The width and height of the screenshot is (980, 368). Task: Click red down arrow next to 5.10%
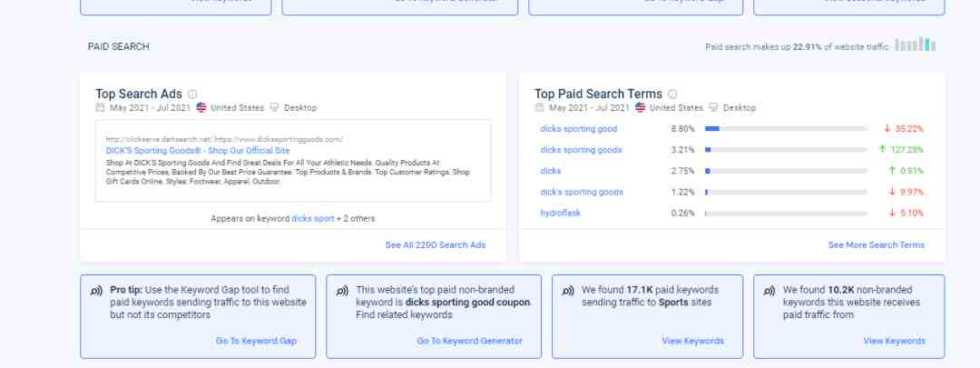892,213
